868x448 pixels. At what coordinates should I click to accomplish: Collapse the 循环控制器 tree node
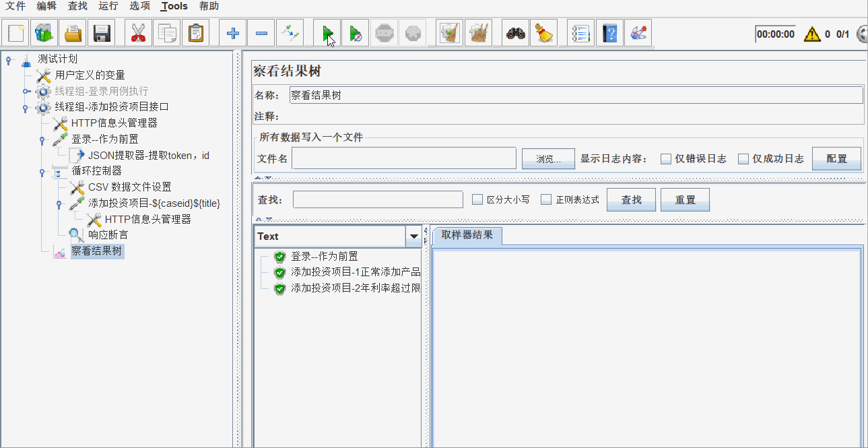42,171
